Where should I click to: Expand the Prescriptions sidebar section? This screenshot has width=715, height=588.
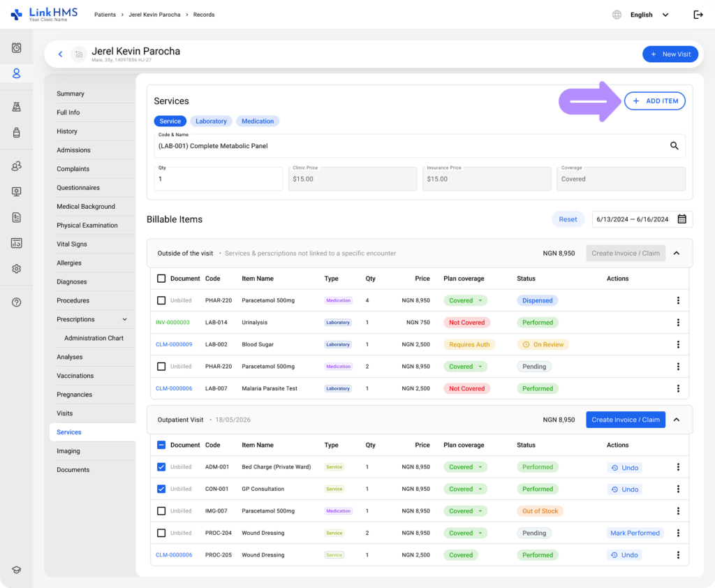[x=124, y=319]
